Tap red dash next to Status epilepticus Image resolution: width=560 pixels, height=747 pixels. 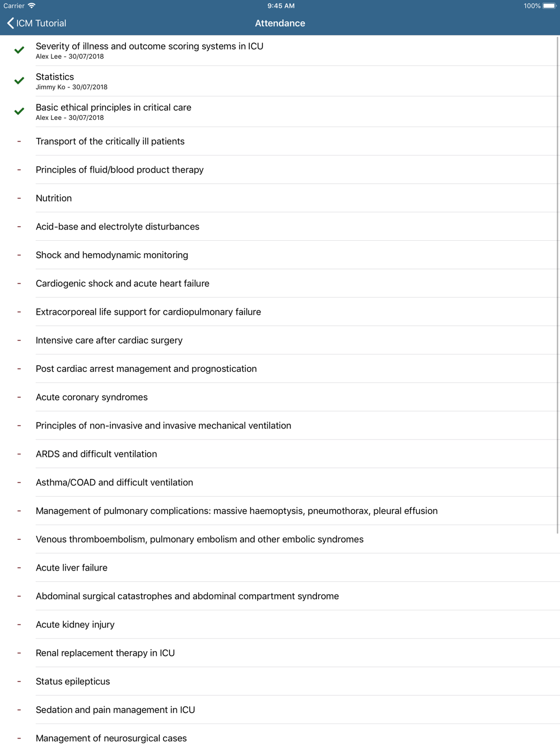pyautogui.click(x=19, y=681)
